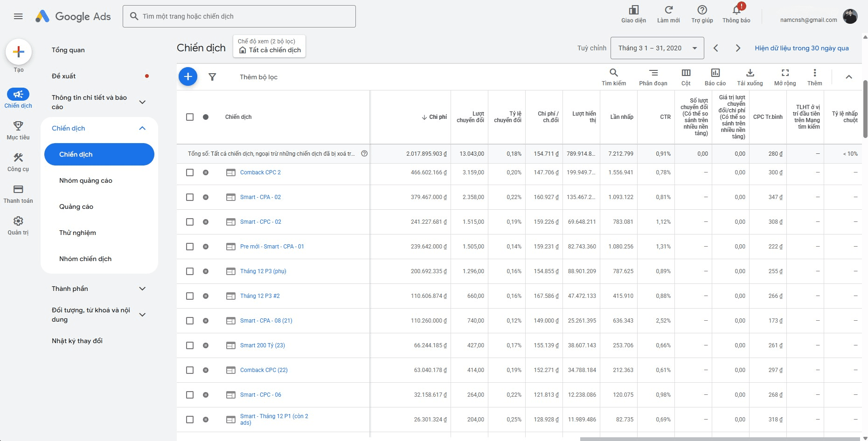Select Nhóm quảng cáo menu item
Image resolution: width=868 pixels, height=441 pixels.
(x=86, y=180)
